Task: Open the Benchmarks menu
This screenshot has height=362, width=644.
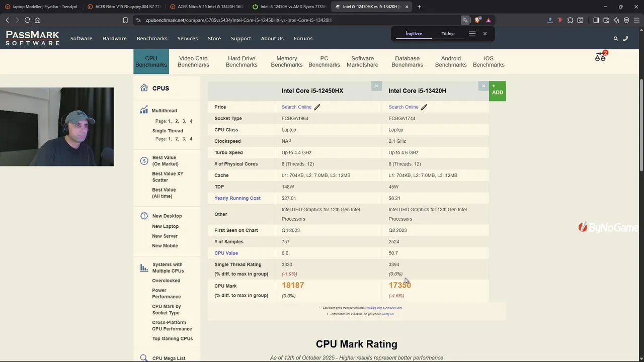Action: tap(152, 38)
